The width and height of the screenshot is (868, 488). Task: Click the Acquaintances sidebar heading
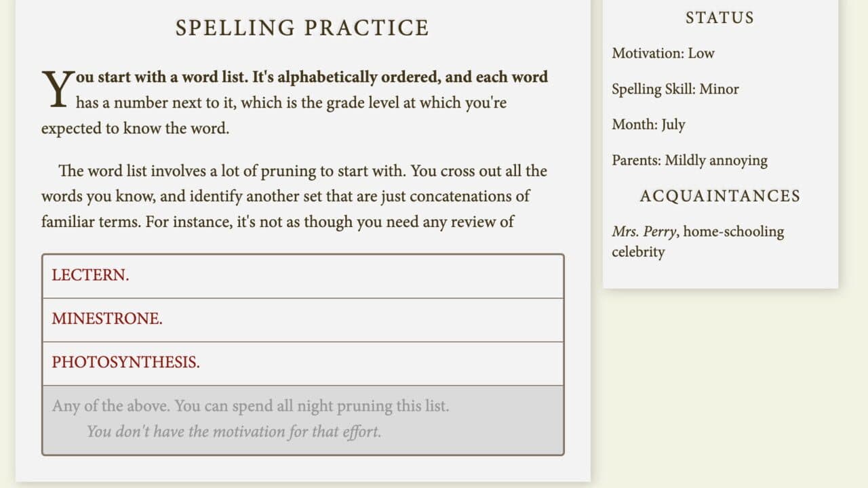pos(719,196)
